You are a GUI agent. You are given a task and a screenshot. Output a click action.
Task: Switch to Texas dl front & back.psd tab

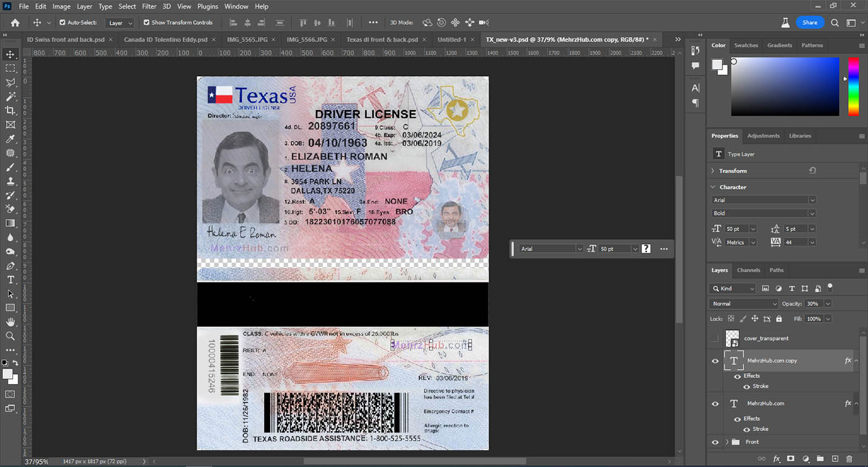click(x=382, y=39)
